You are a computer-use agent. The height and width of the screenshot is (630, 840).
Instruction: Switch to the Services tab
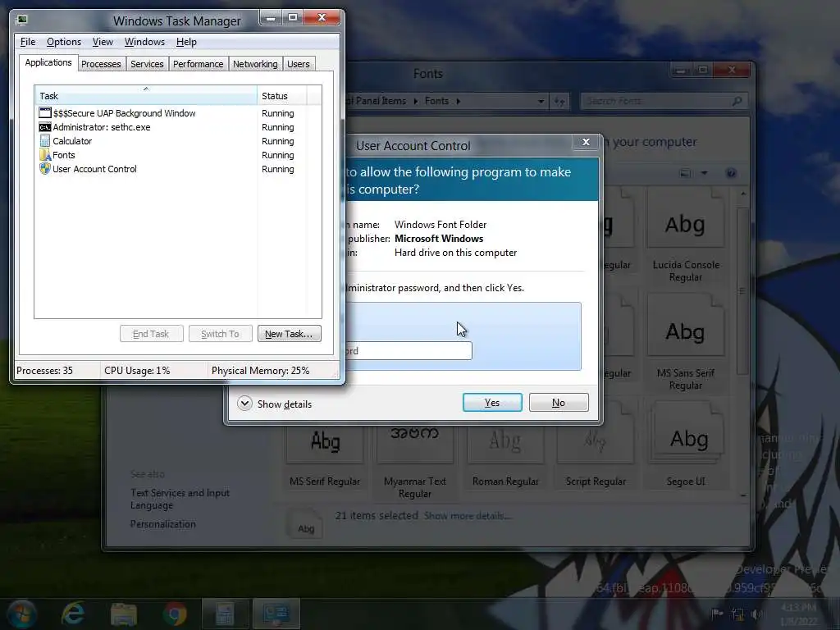(147, 64)
